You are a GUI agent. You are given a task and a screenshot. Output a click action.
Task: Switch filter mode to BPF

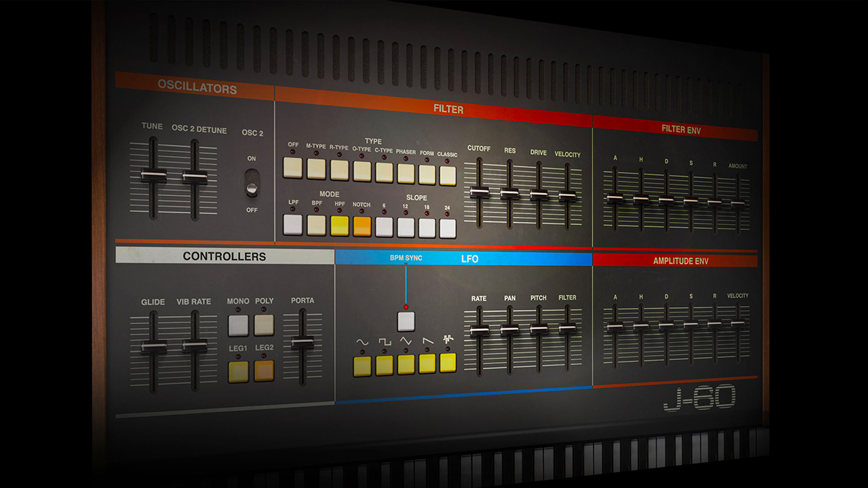(316, 226)
